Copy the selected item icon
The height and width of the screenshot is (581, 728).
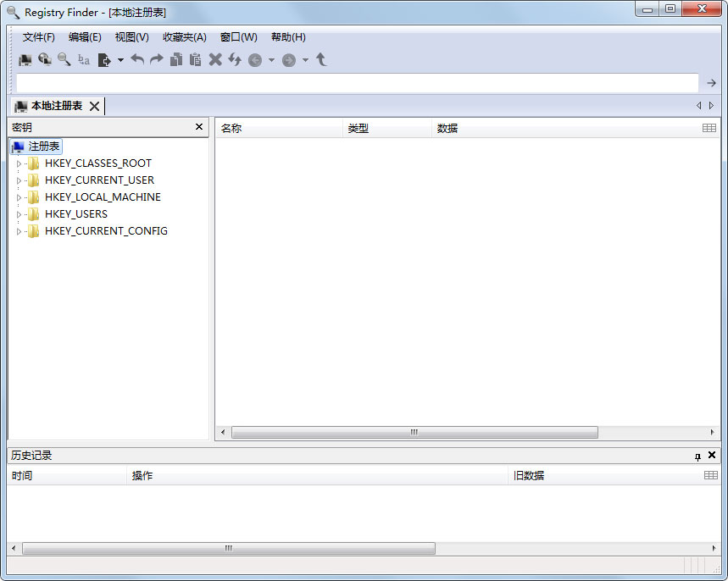[x=176, y=60]
